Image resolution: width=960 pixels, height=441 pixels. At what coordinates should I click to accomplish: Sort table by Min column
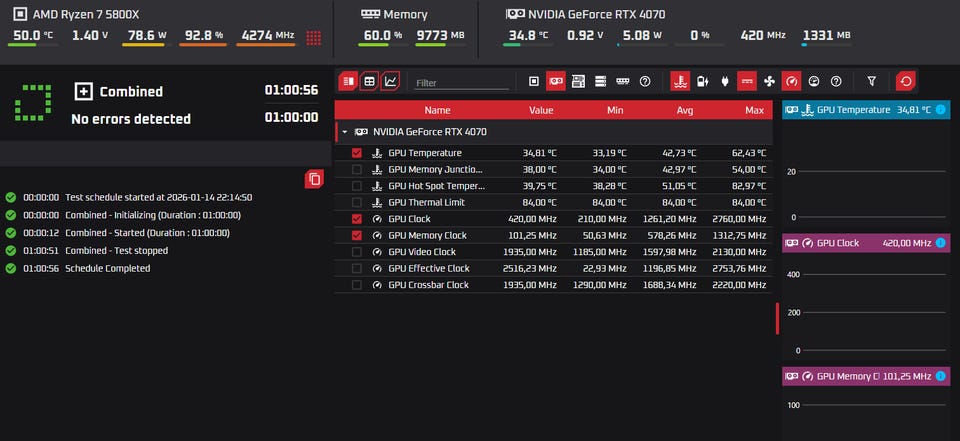[615, 110]
